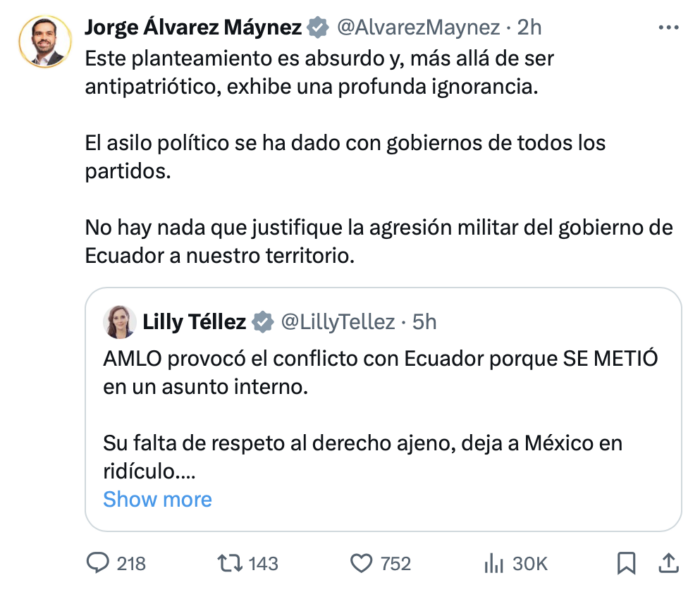Open the Lilly Téllez display name
Screen dimensions: 700x592
193,322
